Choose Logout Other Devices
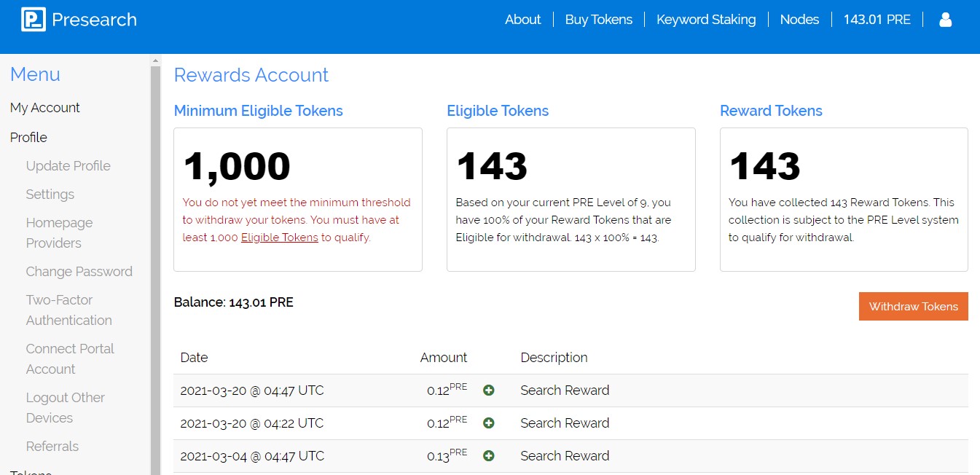Viewport: 980px width, 475px height. click(66, 408)
